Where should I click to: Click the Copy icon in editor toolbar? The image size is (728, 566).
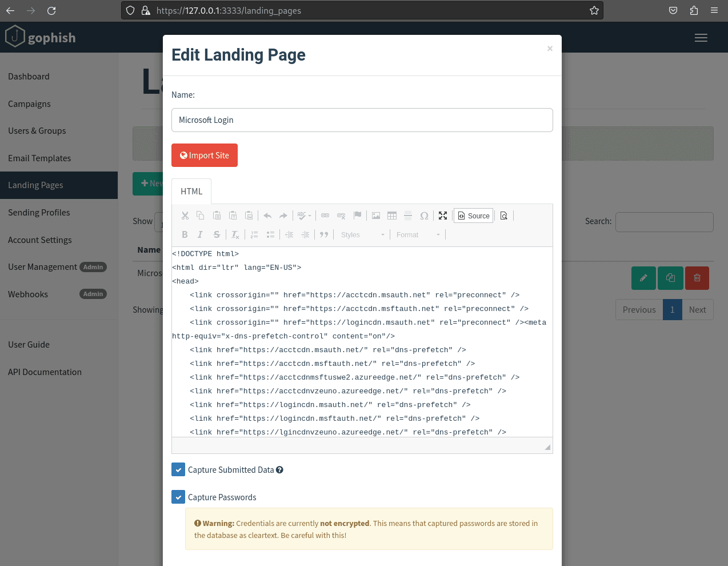pos(201,216)
